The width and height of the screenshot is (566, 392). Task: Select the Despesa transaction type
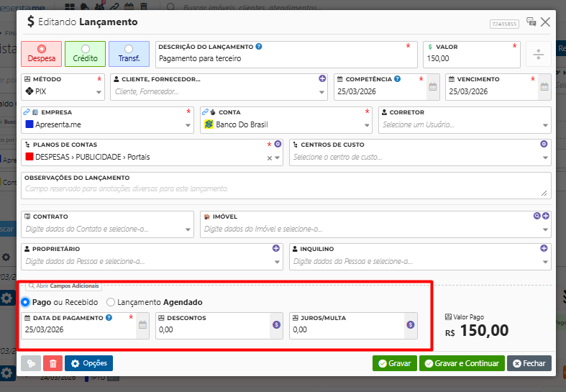tap(41, 54)
